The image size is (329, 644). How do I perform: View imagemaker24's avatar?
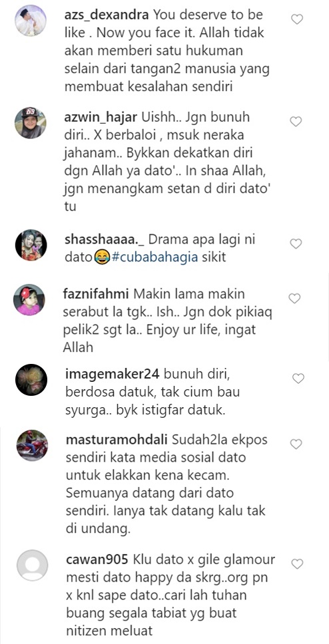click(31, 380)
